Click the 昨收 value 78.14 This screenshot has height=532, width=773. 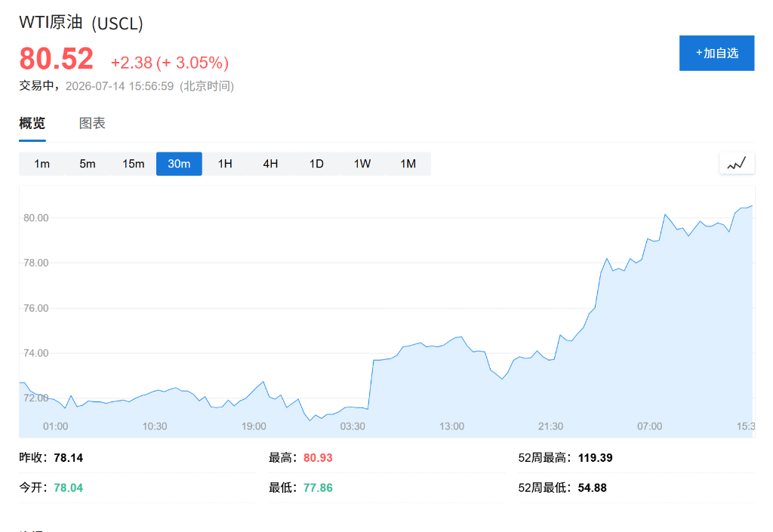(69, 457)
